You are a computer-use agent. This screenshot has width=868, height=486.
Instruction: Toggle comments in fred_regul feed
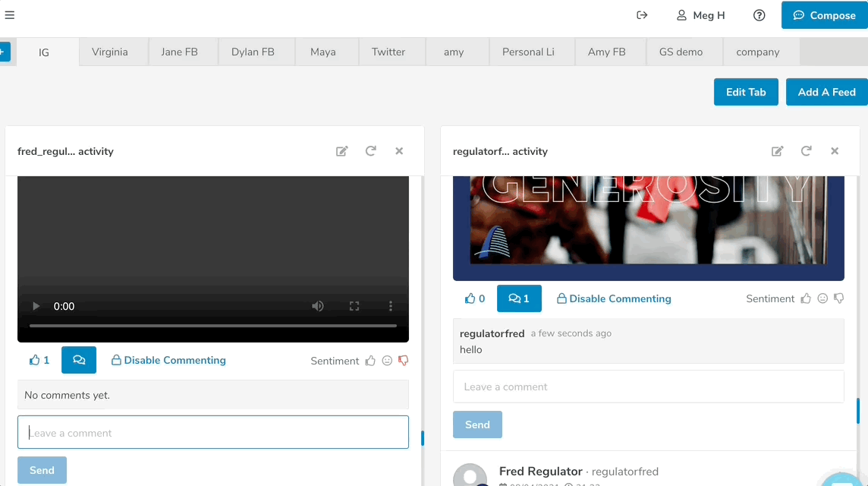click(x=79, y=360)
